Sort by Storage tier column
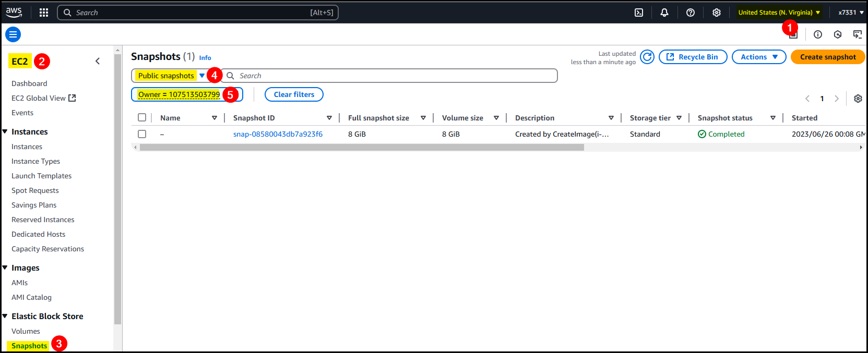868x353 pixels. [x=679, y=118]
